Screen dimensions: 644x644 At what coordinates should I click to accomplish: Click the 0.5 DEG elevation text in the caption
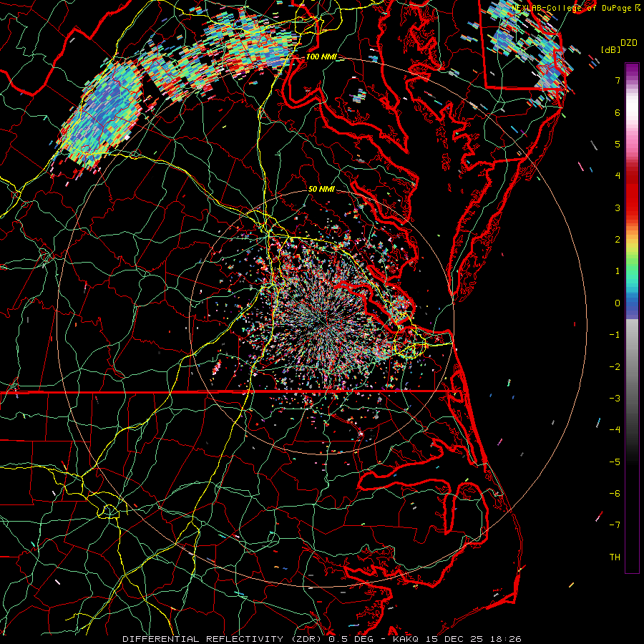click(351, 639)
